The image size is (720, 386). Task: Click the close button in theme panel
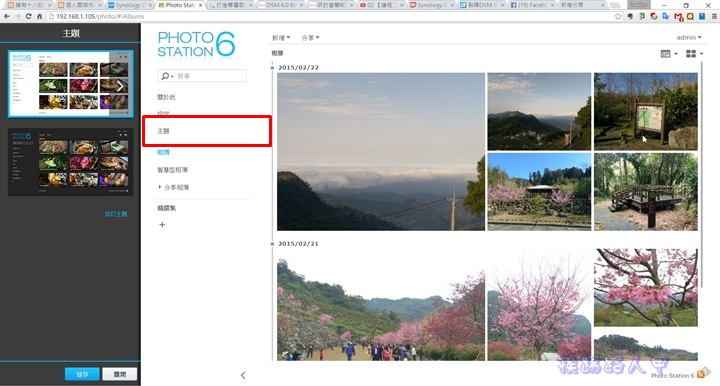(x=119, y=375)
